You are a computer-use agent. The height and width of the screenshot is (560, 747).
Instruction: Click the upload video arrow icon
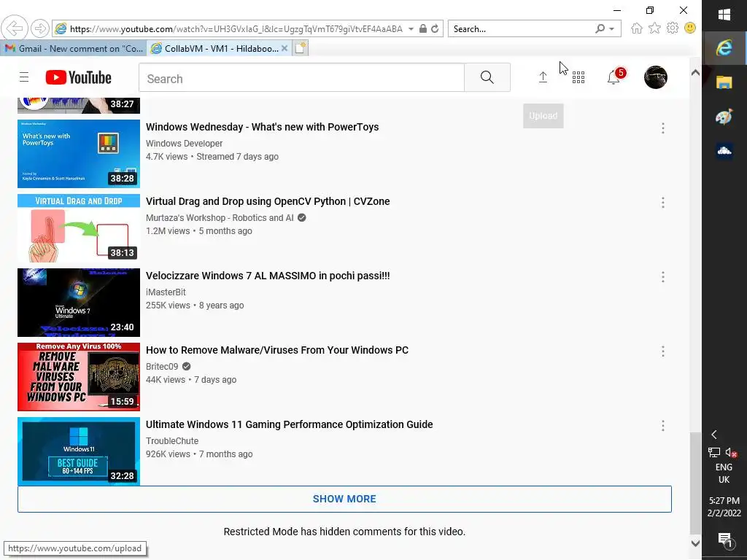(x=543, y=77)
